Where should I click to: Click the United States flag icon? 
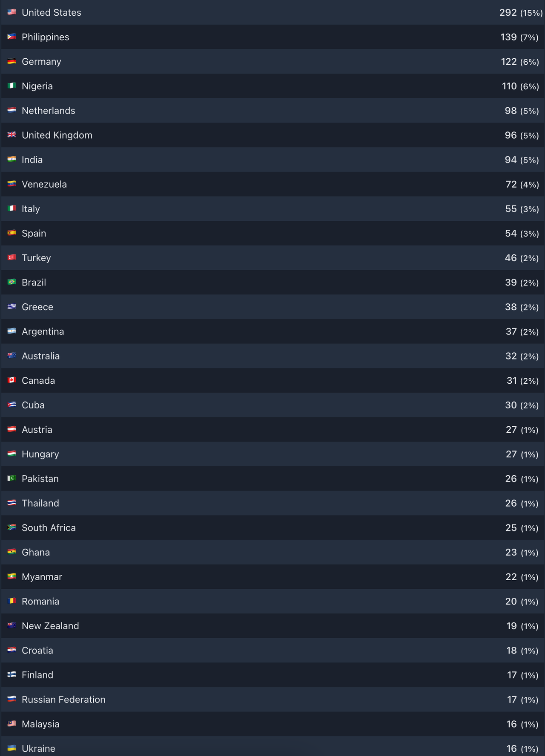click(11, 12)
